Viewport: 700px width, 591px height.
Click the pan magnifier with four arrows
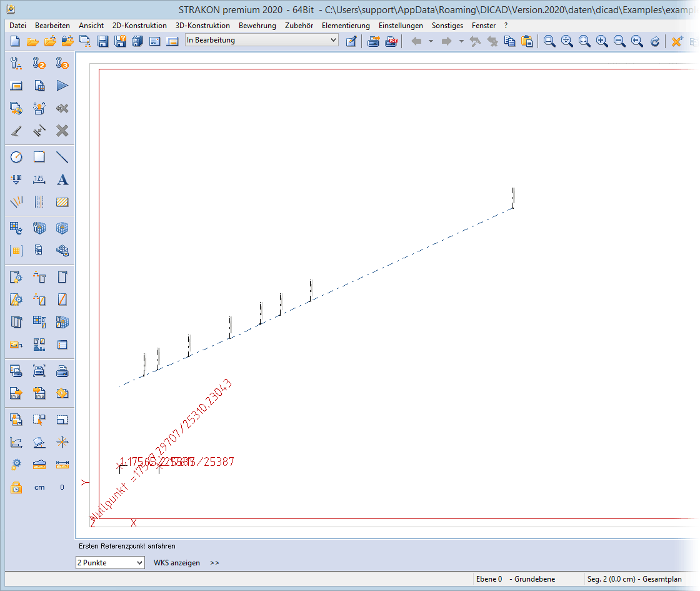pyautogui.click(x=567, y=41)
